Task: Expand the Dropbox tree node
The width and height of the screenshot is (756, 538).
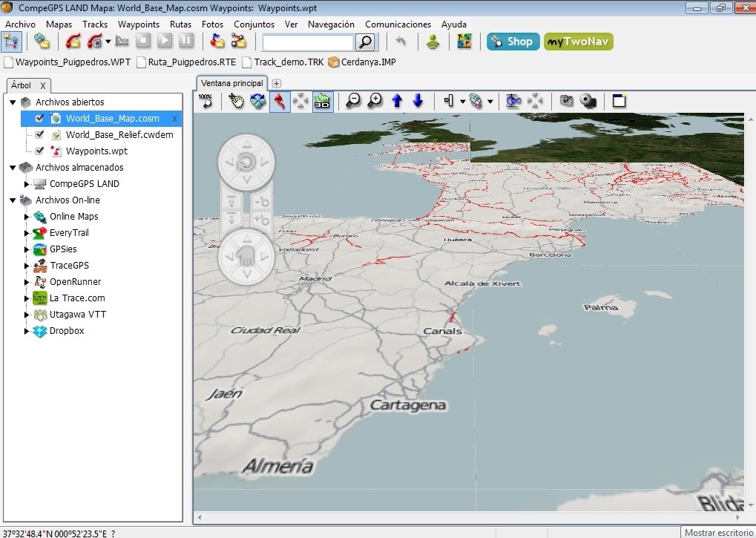Action: [27, 331]
